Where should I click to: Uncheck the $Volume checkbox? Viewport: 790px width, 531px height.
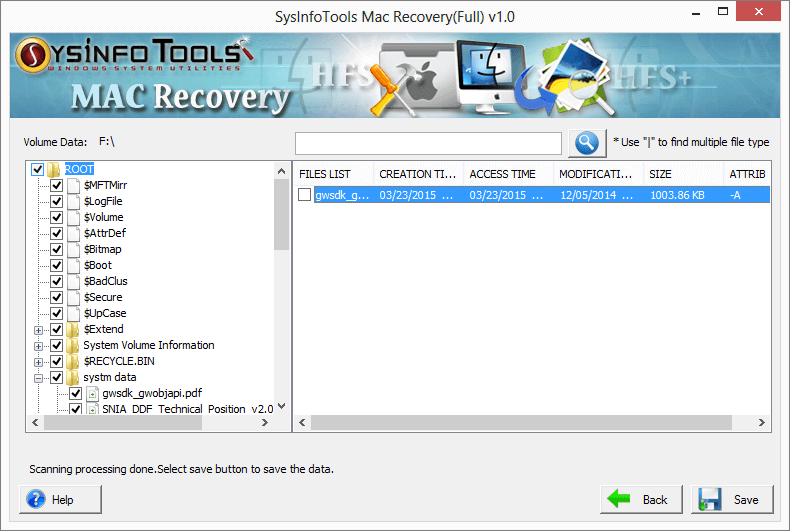(56, 218)
